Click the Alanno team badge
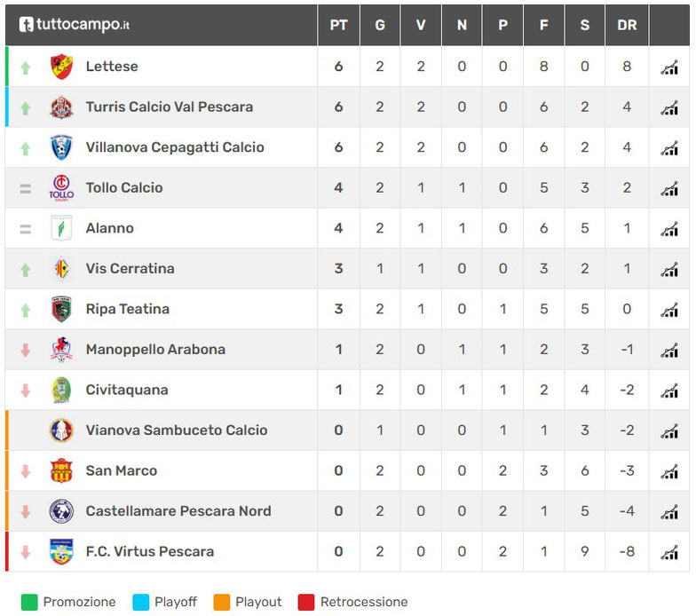The height and width of the screenshot is (616, 696). [x=61, y=228]
